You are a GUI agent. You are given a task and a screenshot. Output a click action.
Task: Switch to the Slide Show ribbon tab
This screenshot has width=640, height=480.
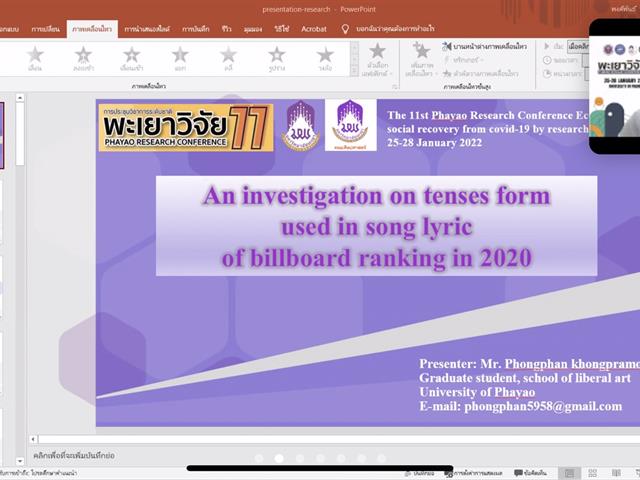147,29
